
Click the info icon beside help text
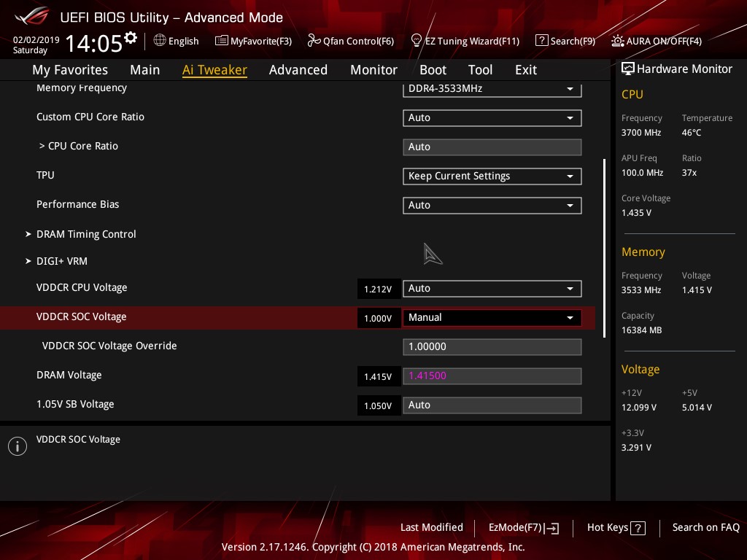click(x=18, y=446)
